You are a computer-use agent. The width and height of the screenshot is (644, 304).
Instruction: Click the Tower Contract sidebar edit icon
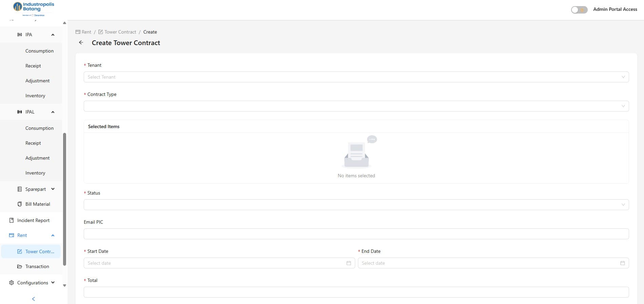click(x=20, y=251)
